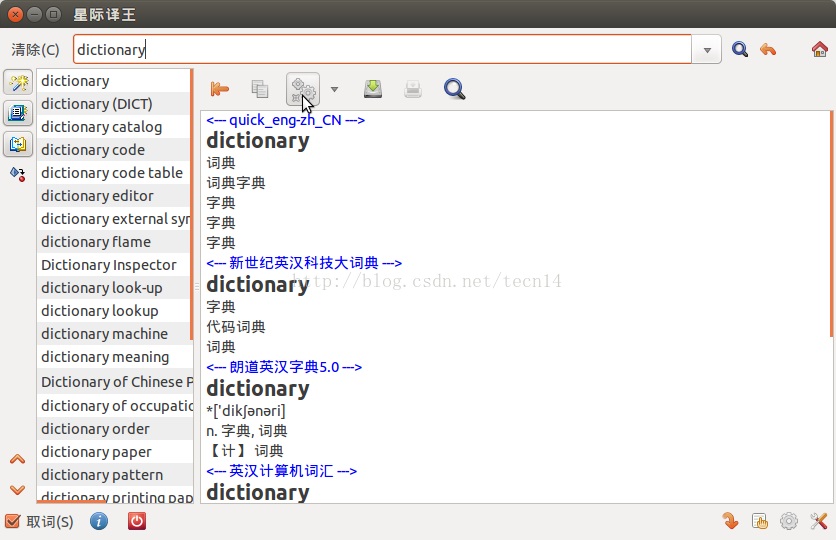Open the search history dropdown arrow
The height and width of the screenshot is (540, 836).
[707, 50]
